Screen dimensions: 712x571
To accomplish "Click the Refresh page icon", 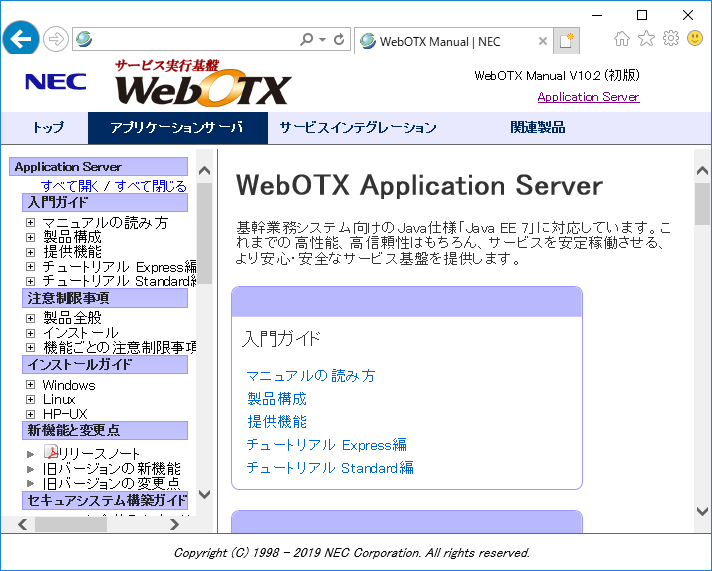I will (339, 40).
